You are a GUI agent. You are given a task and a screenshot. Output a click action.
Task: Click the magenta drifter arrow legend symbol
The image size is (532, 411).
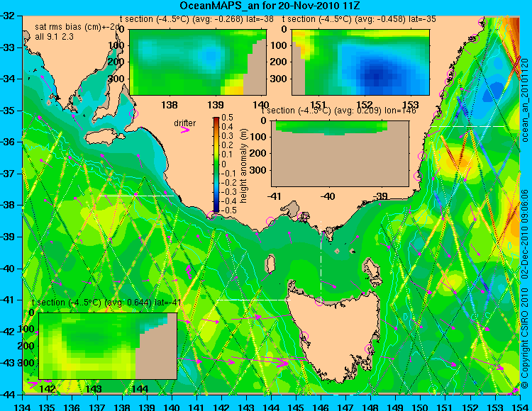[185, 130]
